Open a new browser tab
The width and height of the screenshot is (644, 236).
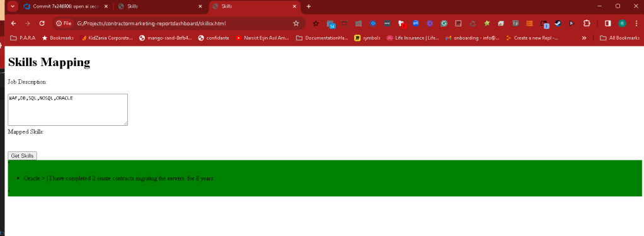coord(309,6)
